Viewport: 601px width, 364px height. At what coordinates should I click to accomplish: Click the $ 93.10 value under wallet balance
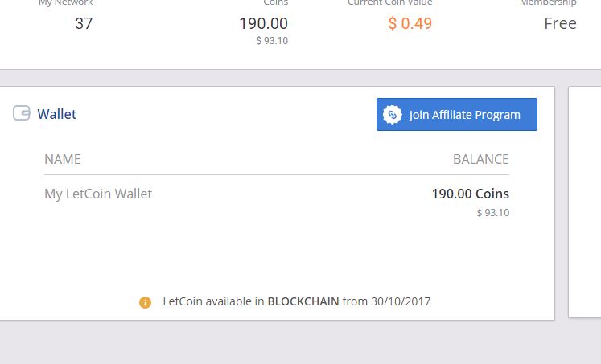492,213
